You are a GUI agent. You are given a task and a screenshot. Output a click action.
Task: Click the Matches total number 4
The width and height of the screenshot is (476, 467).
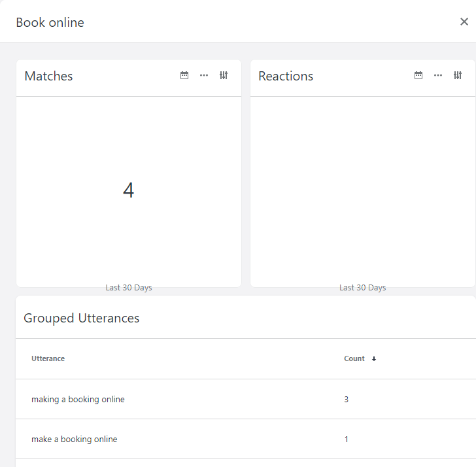[128, 190]
